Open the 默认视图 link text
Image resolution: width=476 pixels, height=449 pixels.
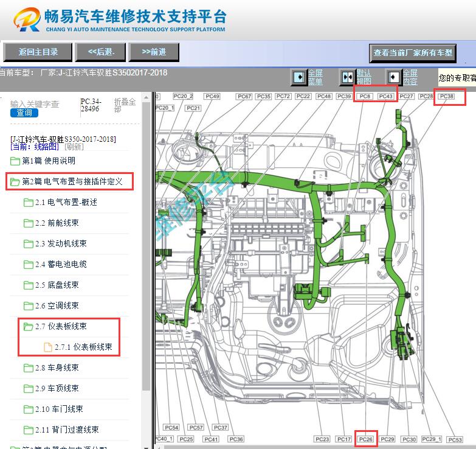[x=364, y=77]
